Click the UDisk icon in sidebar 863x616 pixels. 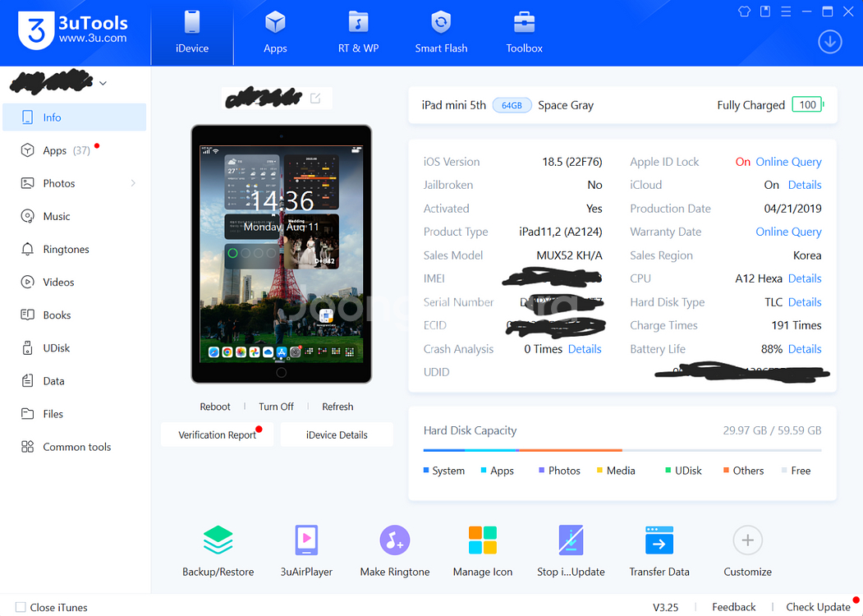coord(27,348)
